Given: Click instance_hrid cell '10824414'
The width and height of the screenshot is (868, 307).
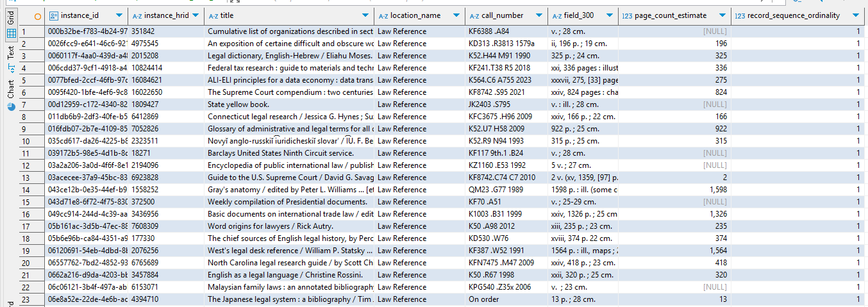Looking at the screenshot, I should (166, 68).
